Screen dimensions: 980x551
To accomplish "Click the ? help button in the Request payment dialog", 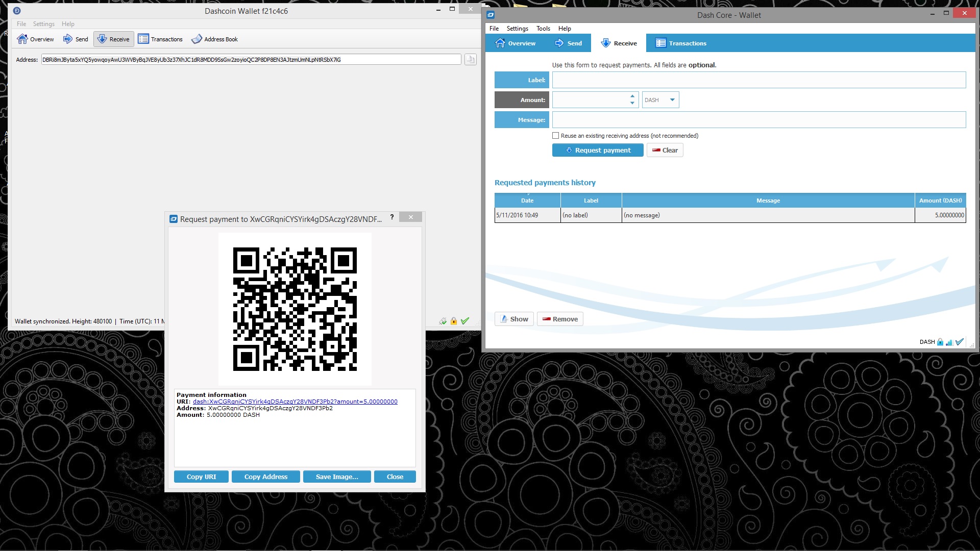I will (392, 217).
